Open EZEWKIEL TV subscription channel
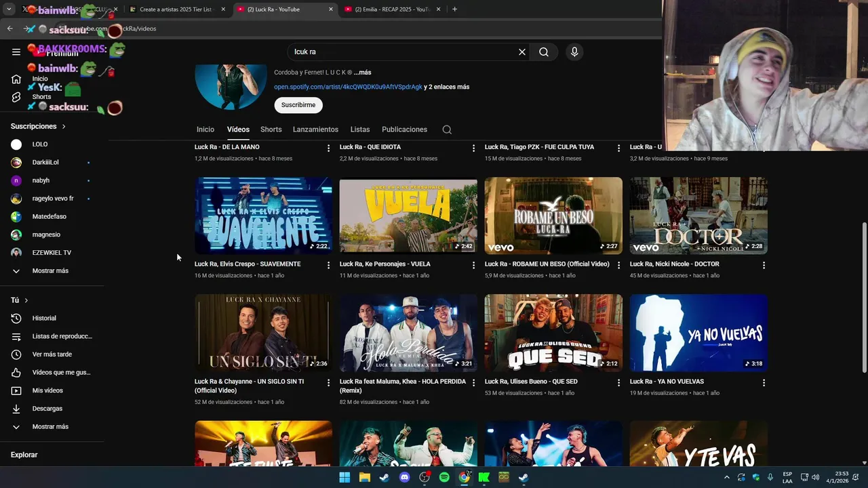The width and height of the screenshot is (868, 488). pos(52,253)
